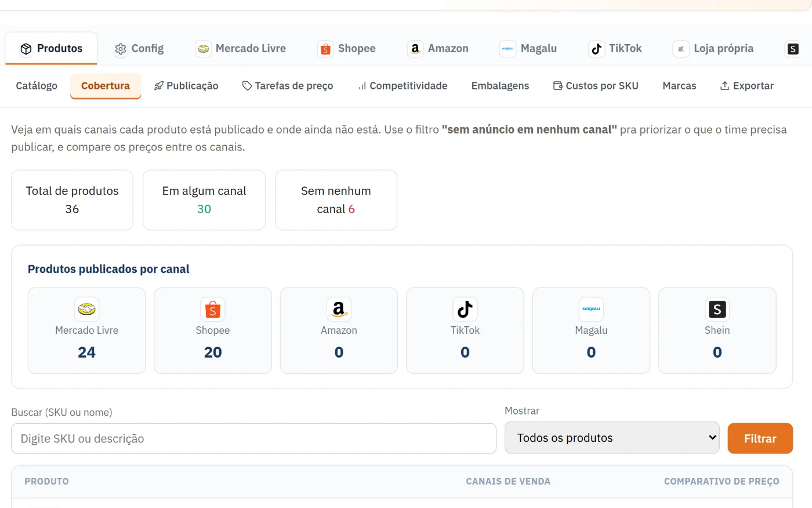Image resolution: width=812 pixels, height=508 pixels.
Task: Go to the Marcas sub-tab
Action: [679, 86]
